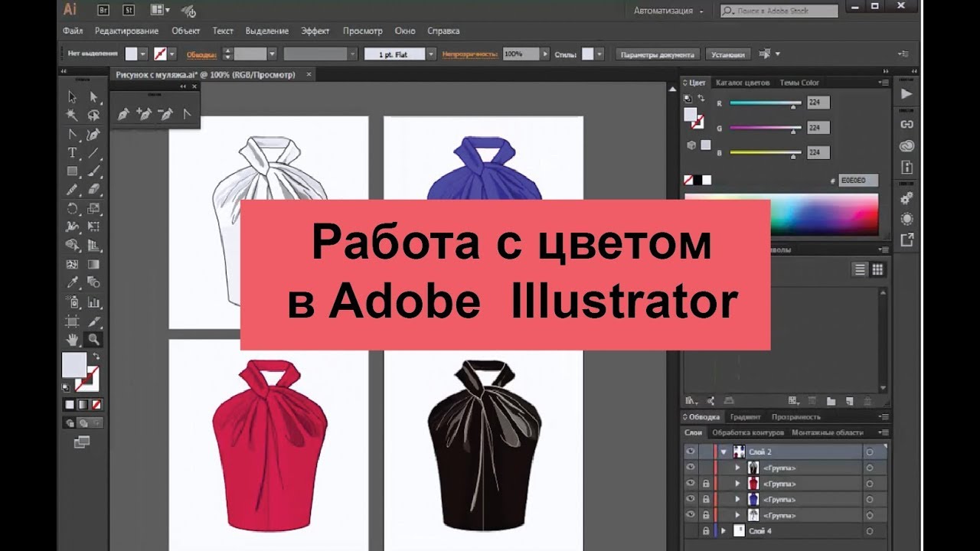Click the fill color swatch in toolbox
This screenshot has width=980, height=551.
[74, 365]
